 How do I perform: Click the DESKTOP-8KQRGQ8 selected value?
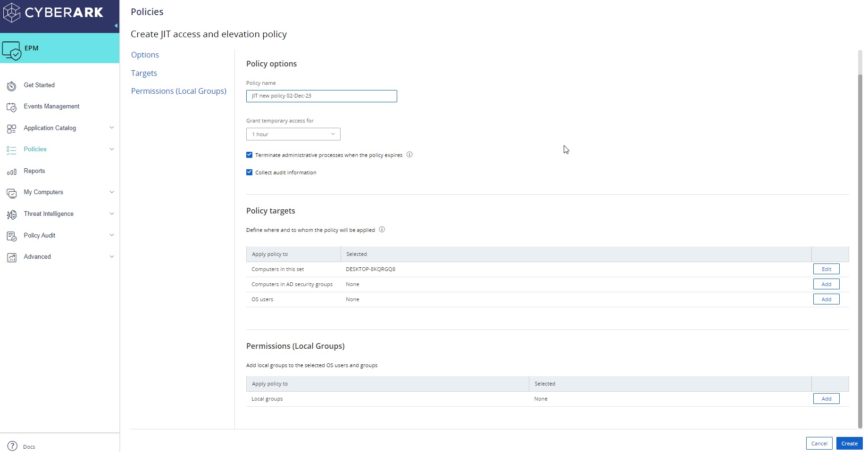tap(370, 269)
